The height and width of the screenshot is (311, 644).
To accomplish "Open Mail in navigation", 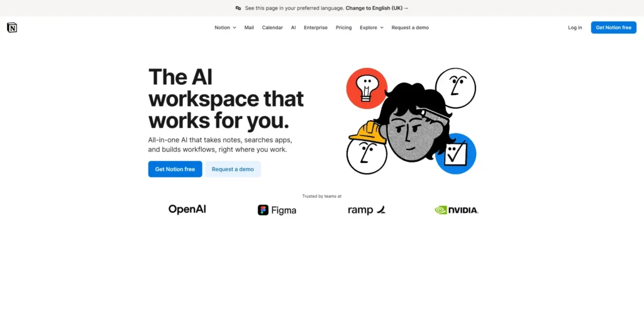I will click(x=249, y=28).
